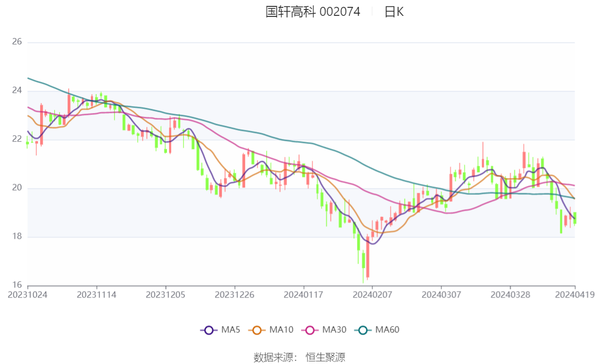Click the 20240419 end date label
Viewport: 599px width, 364px height.
(x=575, y=295)
